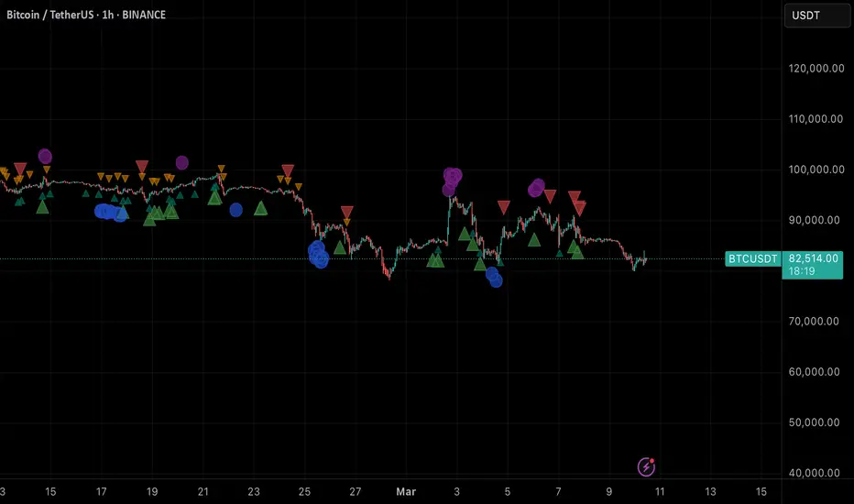
Task: Click the Mar label on time axis
Action: (x=406, y=491)
